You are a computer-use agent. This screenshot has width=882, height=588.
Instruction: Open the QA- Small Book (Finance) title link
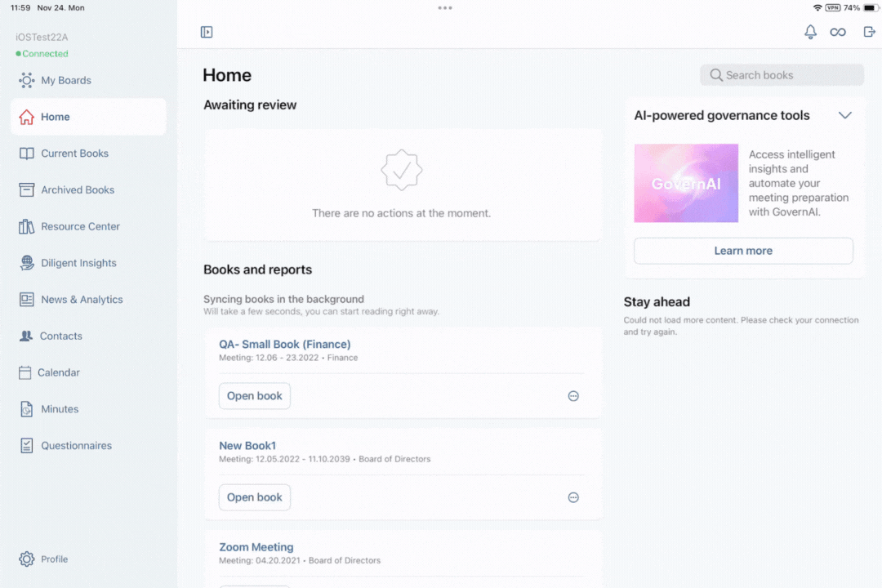tap(285, 345)
